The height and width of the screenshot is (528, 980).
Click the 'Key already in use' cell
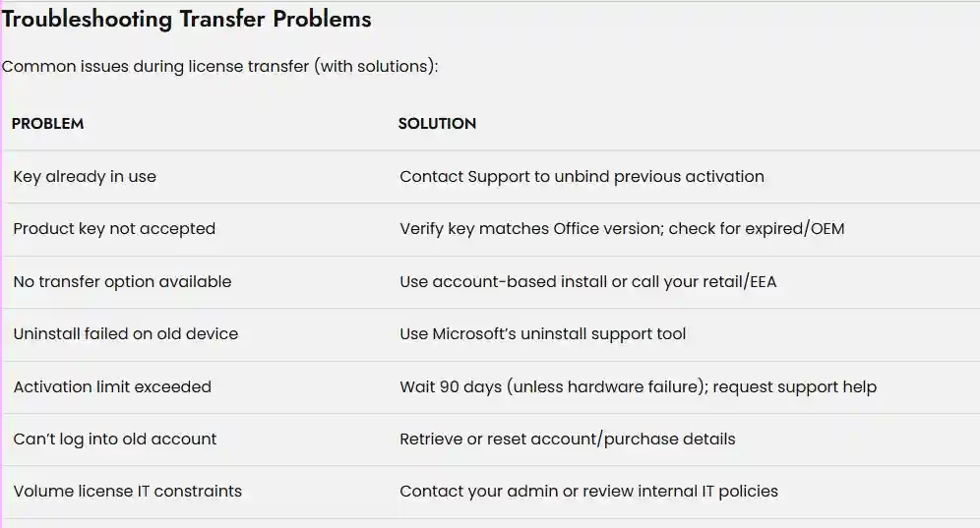85,177
